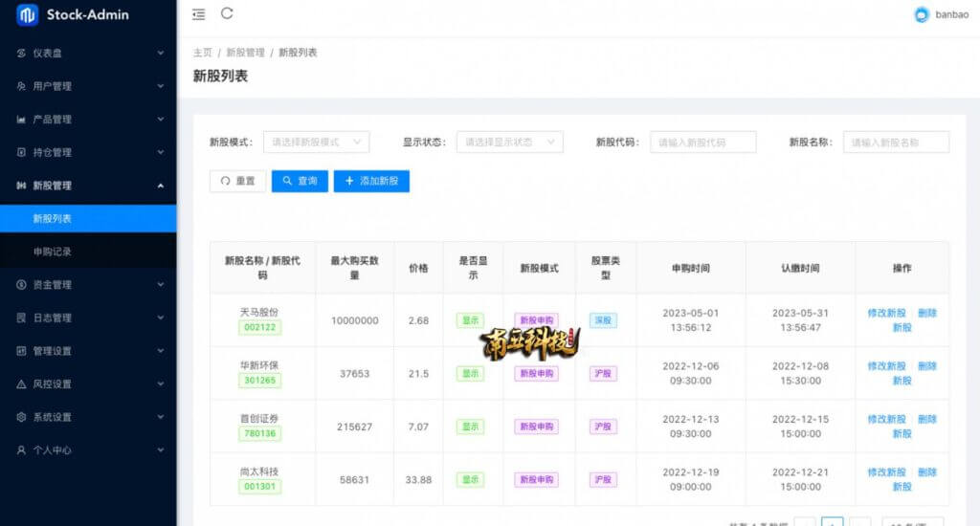
Task: Click the 个人中心 person icon
Action: pos(21,450)
